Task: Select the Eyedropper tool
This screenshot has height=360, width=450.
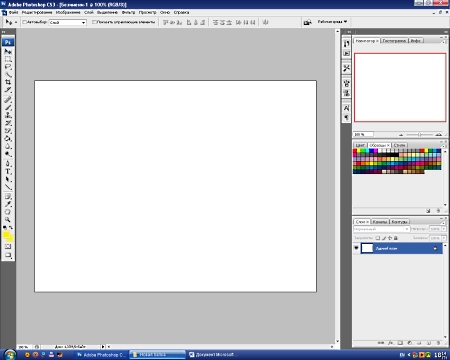Action: click(x=8, y=204)
